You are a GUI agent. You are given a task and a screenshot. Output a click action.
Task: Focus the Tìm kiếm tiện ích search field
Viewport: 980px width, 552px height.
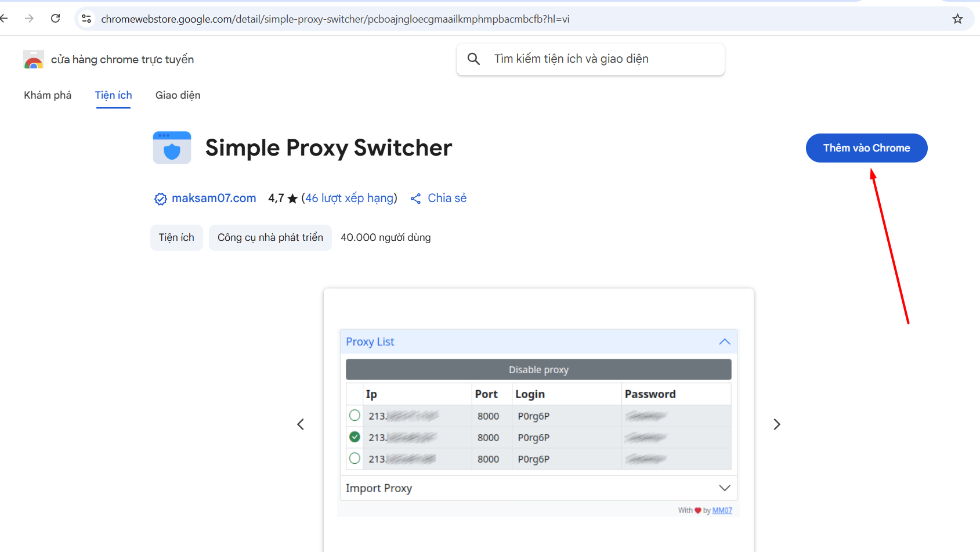(591, 59)
